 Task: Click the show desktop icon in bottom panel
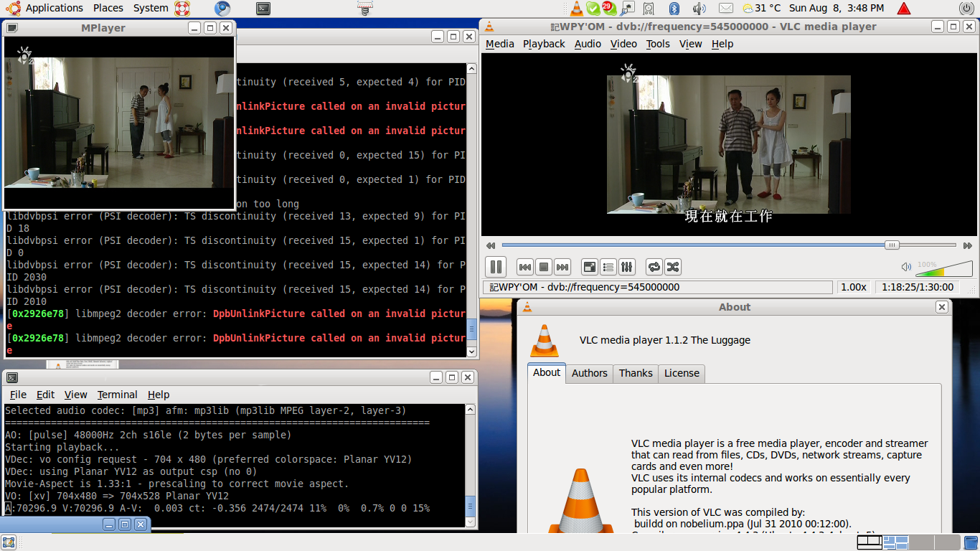(9, 542)
